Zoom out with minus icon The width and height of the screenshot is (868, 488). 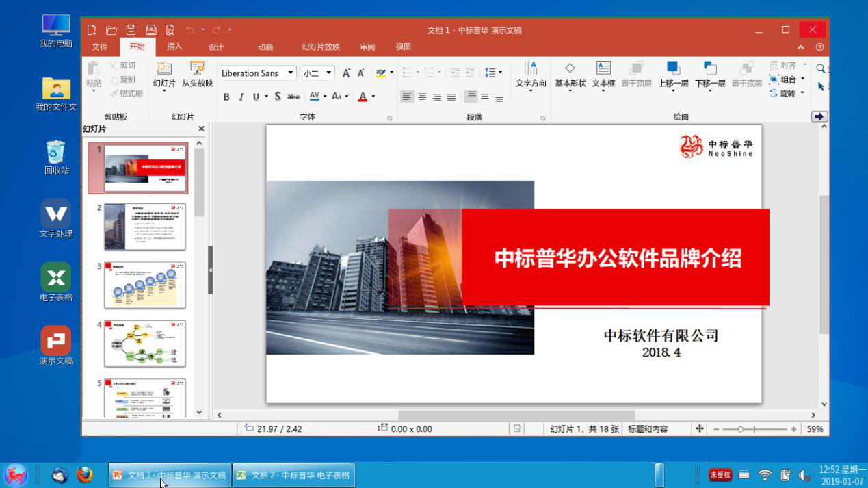coord(716,429)
